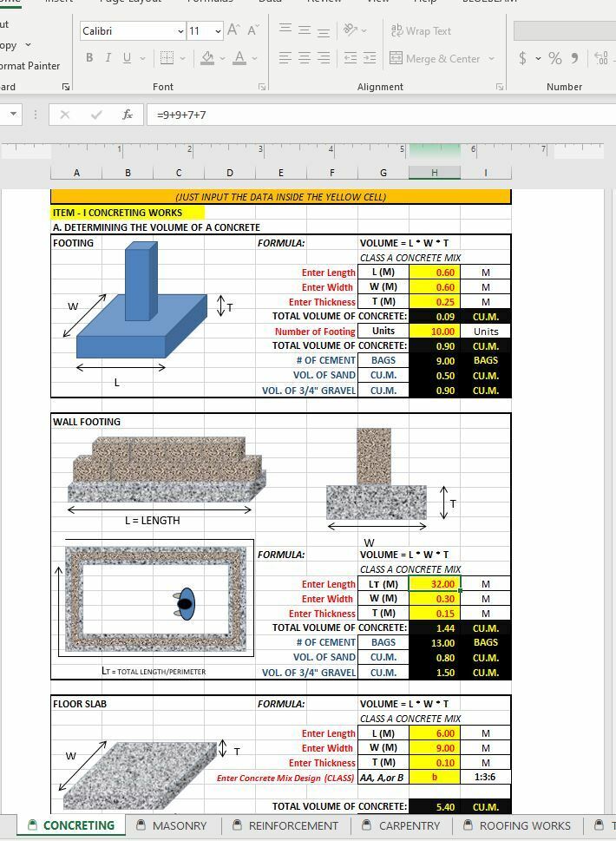Center text horizontally icon

304,58
